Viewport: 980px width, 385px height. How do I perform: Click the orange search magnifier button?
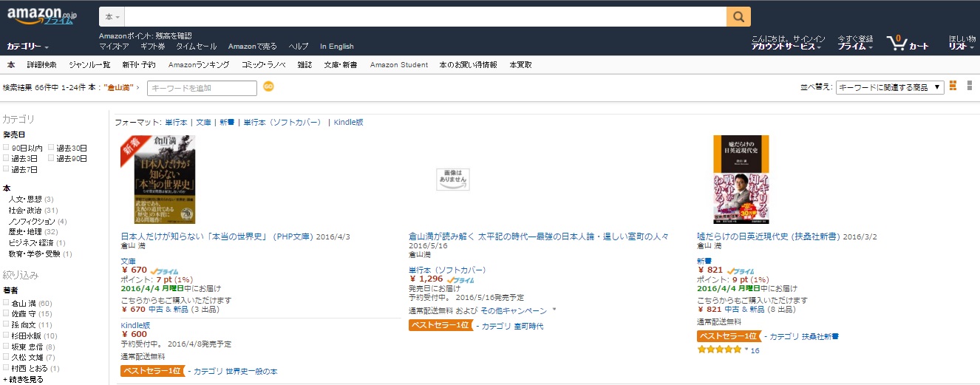738,16
